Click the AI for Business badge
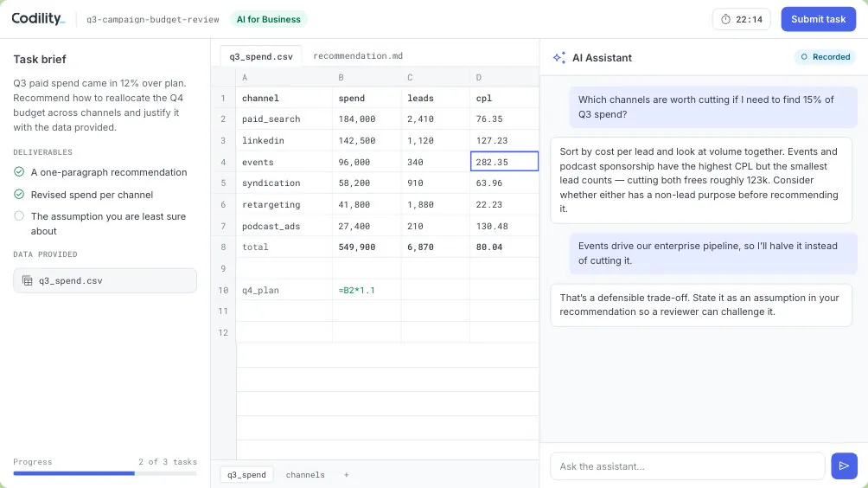This screenshot has height=488, width=868. click(269, 19)
